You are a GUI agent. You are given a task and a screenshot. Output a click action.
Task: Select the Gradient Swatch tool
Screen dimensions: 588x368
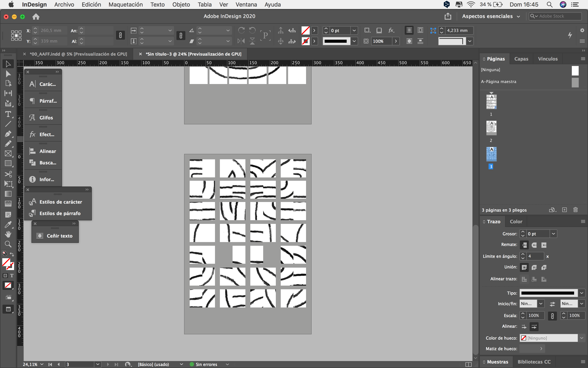[8, 194]
